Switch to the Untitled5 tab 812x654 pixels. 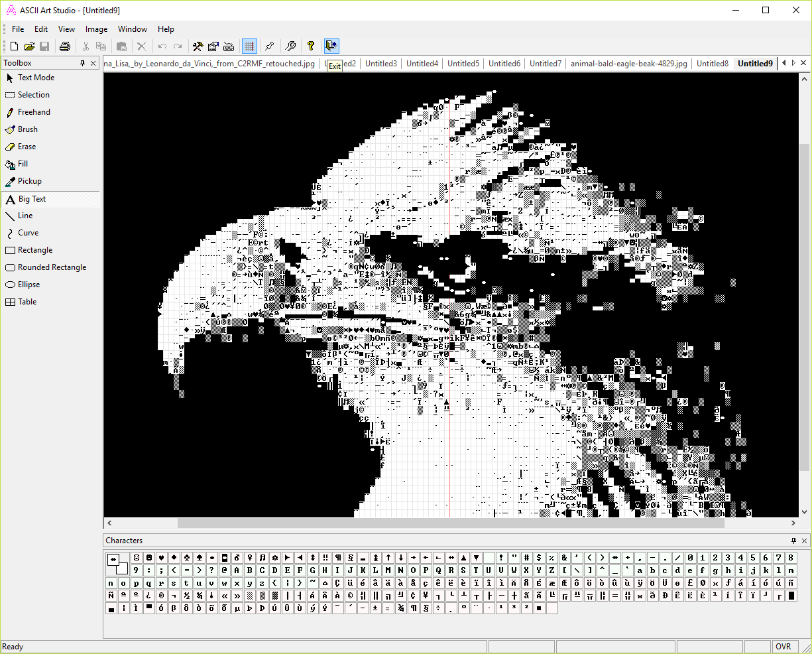463,64
